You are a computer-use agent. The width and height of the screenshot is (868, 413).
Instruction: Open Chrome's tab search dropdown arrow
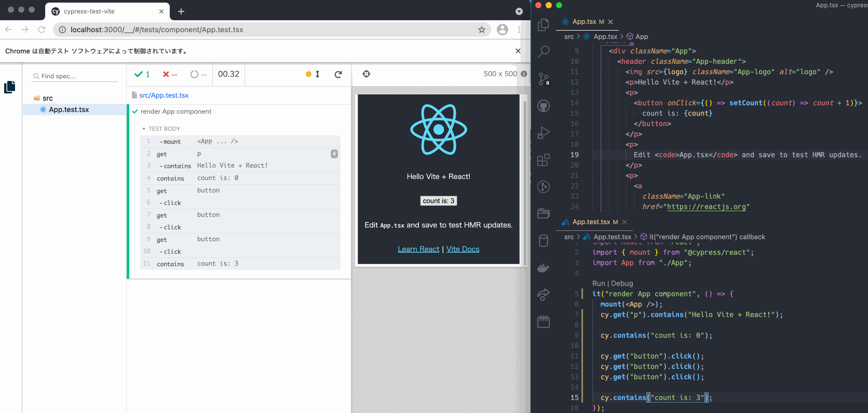519,11
